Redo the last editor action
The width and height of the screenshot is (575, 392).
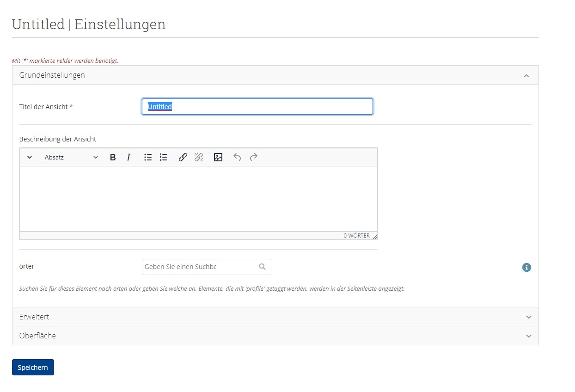(x=253, y=157)
